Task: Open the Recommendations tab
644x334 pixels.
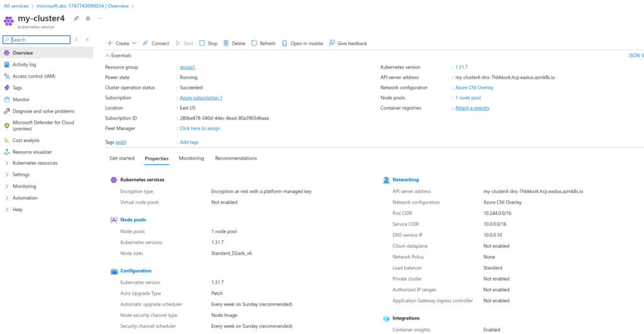Action: point(236,159)
